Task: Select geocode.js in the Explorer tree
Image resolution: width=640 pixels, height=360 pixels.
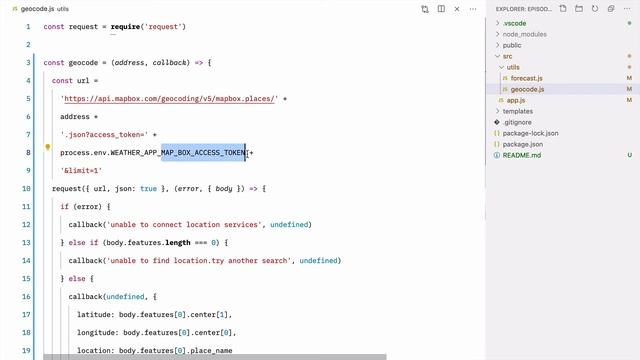Action: click(527, 89)
